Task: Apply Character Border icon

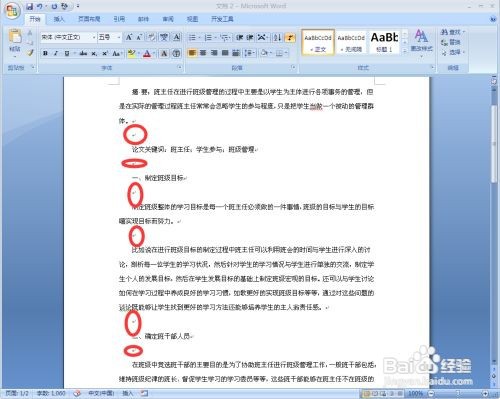Action: pyautogui.click(x=177, y=37)
